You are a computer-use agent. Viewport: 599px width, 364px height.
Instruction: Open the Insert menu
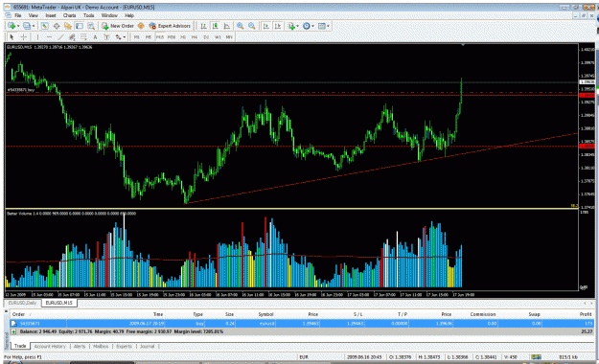51,15
